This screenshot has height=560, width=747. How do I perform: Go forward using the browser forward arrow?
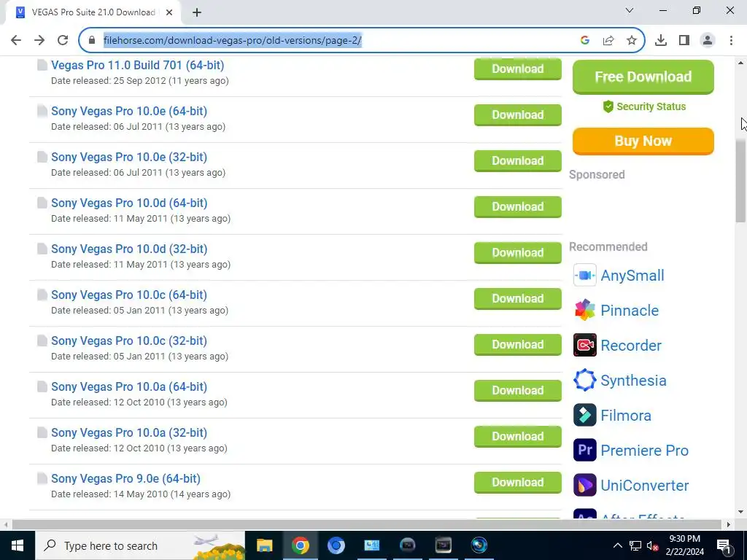[x=39, y=41]
